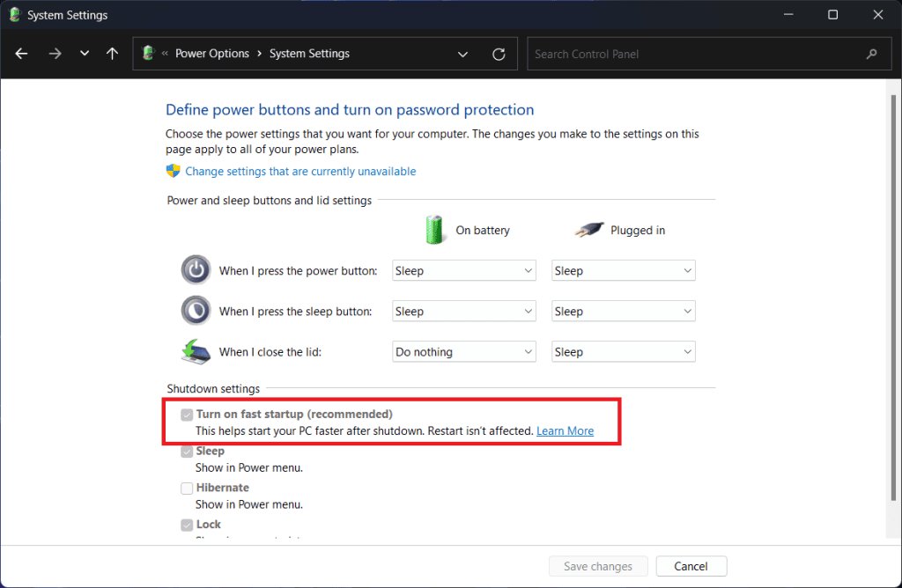Open the Learn More link
This screenshot has height=588, width=902.
pyautogui.click(x=565, y=430)
